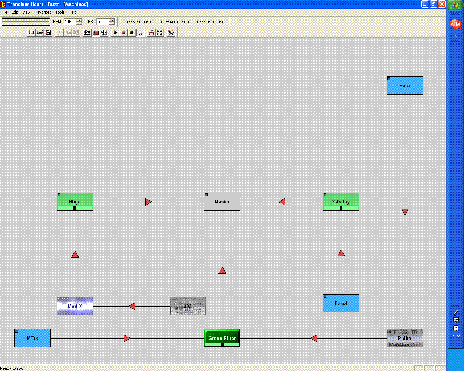Click arrow between left green machine and Master
464x392 pixels.
148,202
